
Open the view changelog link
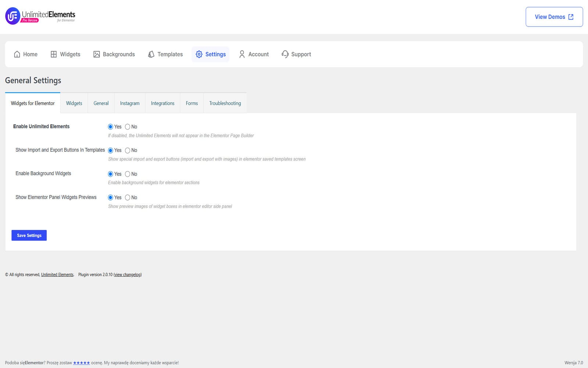(128, 275)
